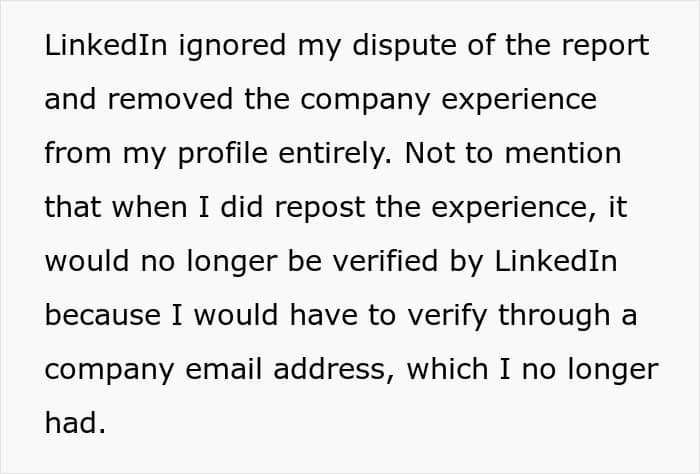Image resolution: width=700 pixels, height=474 pixels.
Task: Click the word "because"
Action: point(103,315)
